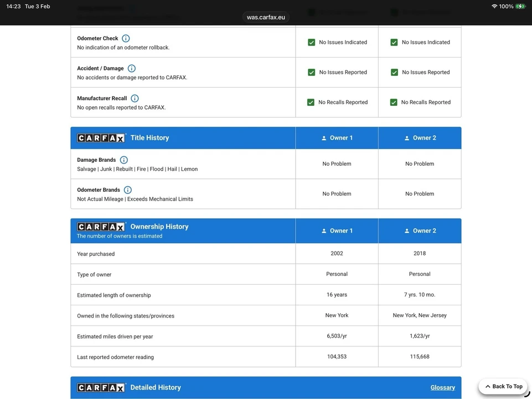The height and width of the screenshot is (399, 532).
Task: Click the Back To Top button
Action: (503, 386)
